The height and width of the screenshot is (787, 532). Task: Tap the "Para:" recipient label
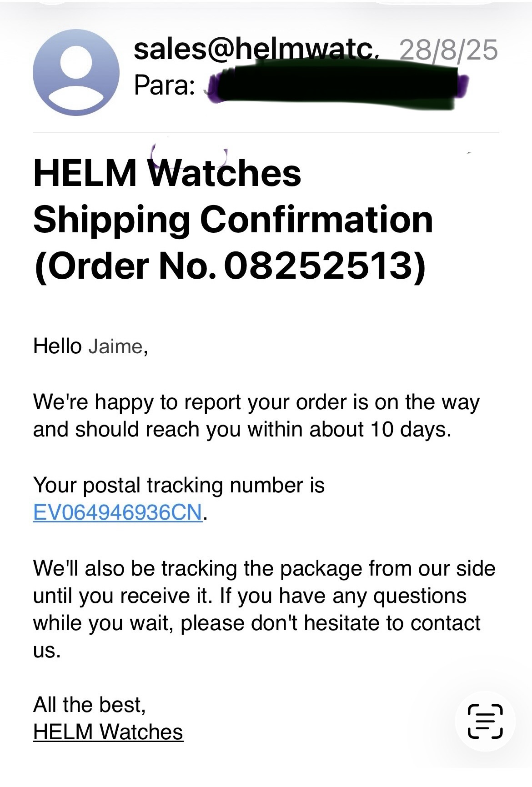(x=164, y=85)
